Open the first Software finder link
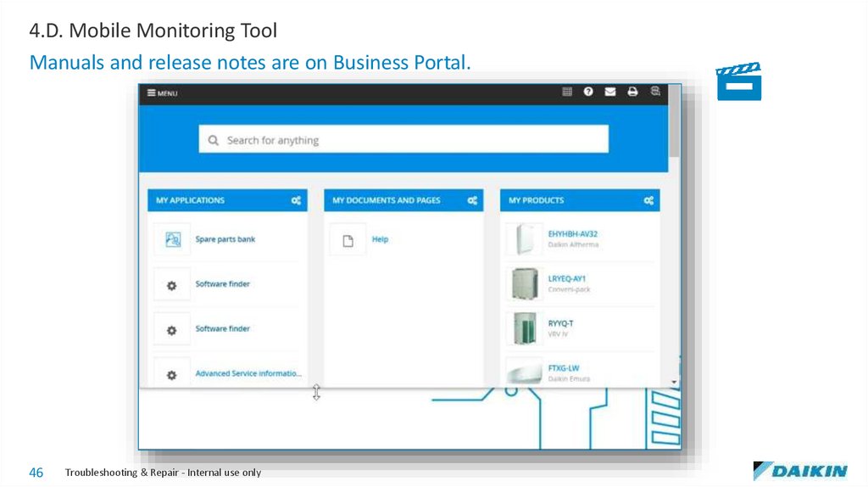Image resolution: width=868 pixels, height=487 pixels. 223,283
